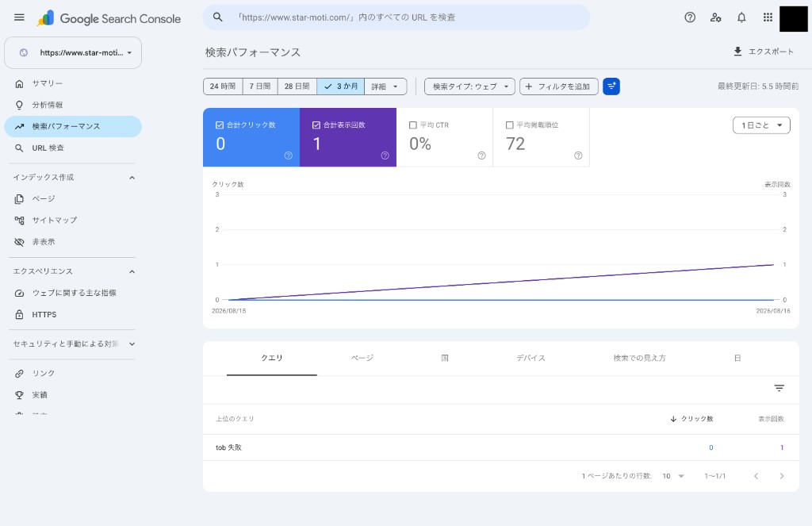Open the property selector dropdown
This screenshot has height=526, width=812.
point(73,53)
